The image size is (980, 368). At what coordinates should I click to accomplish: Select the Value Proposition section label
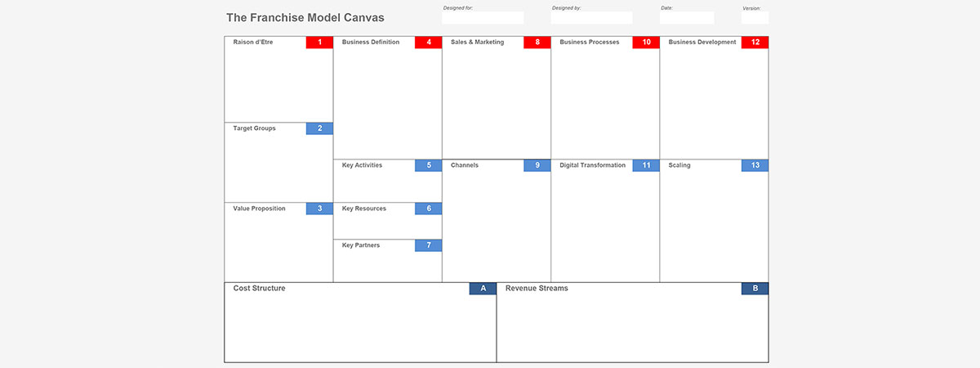260,209
